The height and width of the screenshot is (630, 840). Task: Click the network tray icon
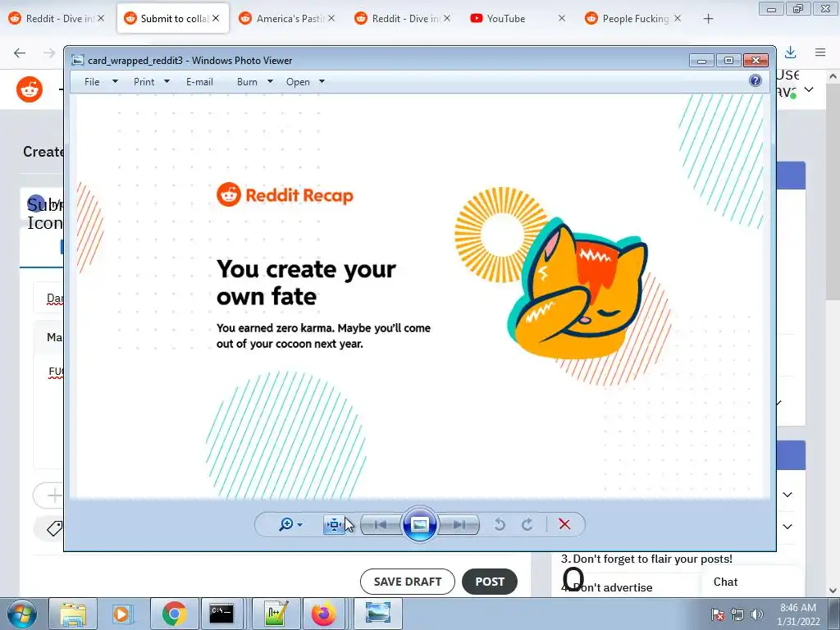point(737,614)
